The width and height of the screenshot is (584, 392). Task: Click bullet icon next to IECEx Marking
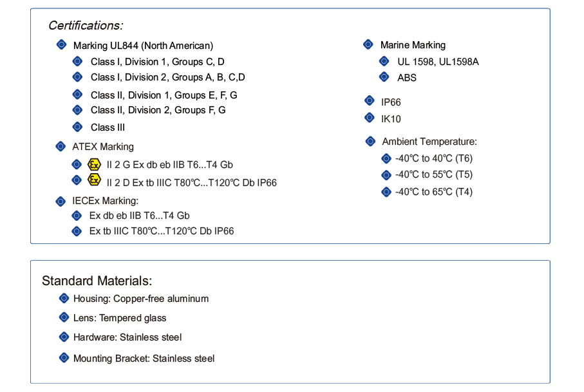61,201
